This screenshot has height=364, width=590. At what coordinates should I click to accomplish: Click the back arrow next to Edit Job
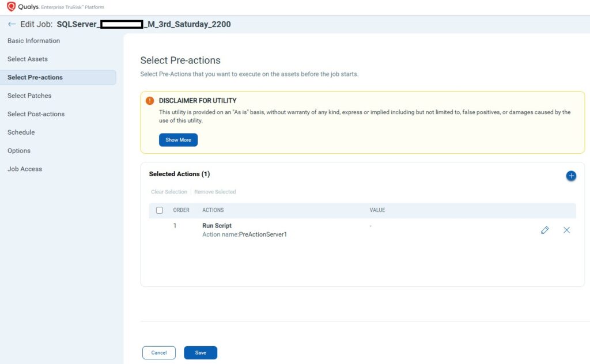(x=12, y=24)
